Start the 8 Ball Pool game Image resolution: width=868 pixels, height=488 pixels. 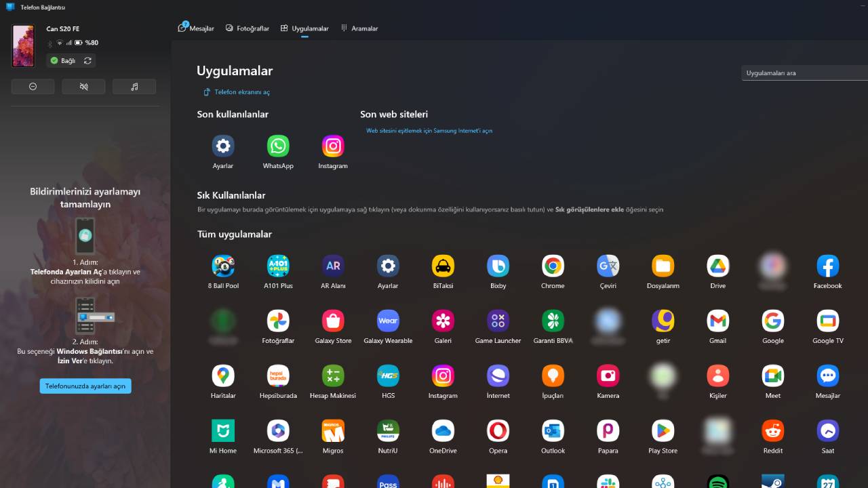click(x=223, y=266)
